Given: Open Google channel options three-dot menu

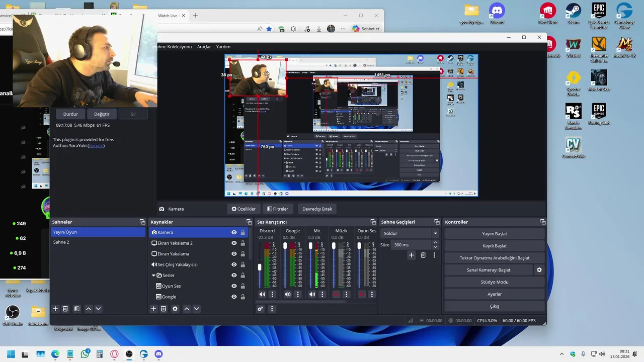Looking at the screenshot, I should [x=298, y=294].
